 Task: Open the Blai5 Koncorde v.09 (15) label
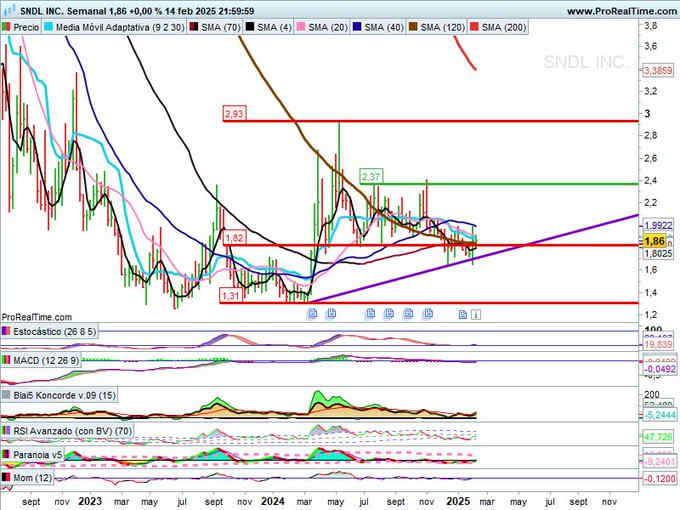coord(65,396)
